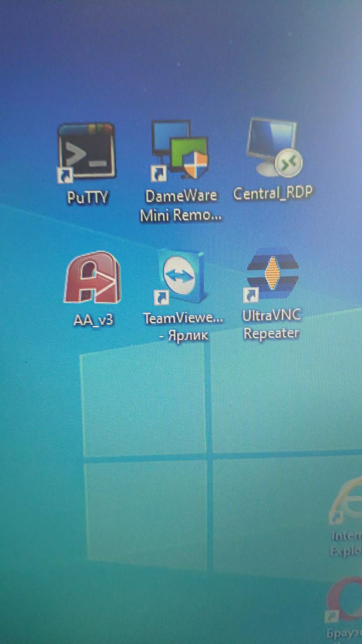Image resolution: width=362 pixels, height=644 pixels.
Task: Click the "AA_v3" label text
Action: click(x=93, y=320)
